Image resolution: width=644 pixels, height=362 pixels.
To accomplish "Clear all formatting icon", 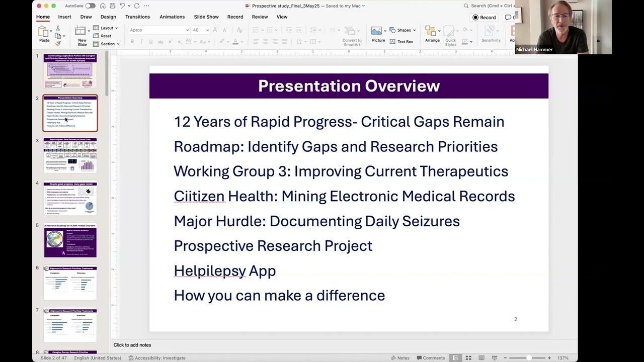I will click(x=239, y=30).
